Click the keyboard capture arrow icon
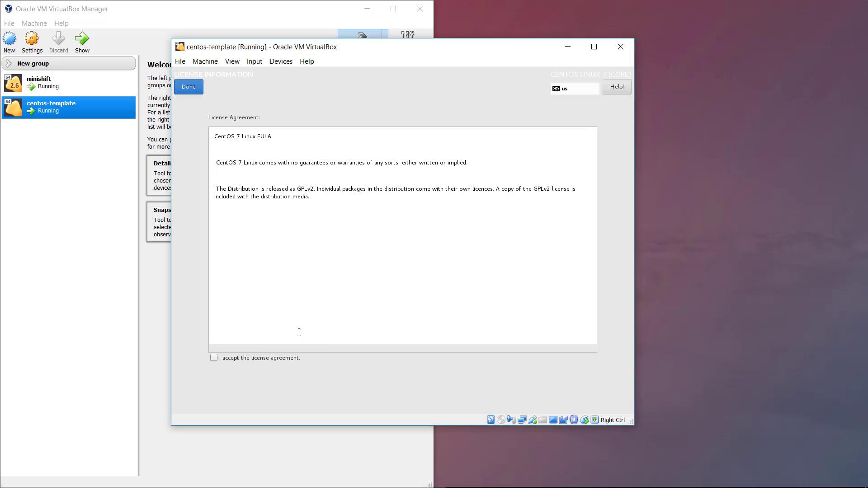 (x=594, y=420)
